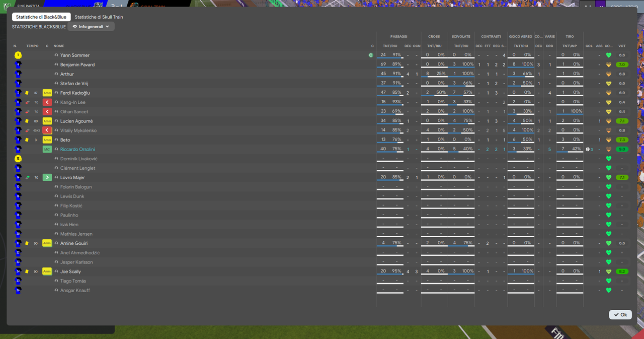Screen dimensions: 644x339
Task: Select Clément Lenglet's name
Action: click(77, 168)
